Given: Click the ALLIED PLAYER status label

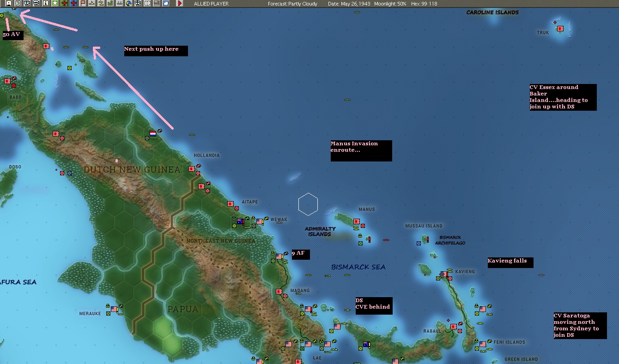Looking at the screenshot, I should pyautogui.click(x=211, y=4).
